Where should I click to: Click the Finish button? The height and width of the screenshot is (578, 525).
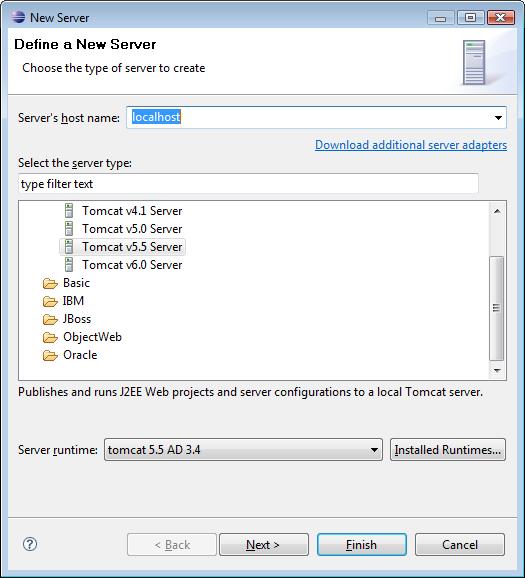click(362, 544)
